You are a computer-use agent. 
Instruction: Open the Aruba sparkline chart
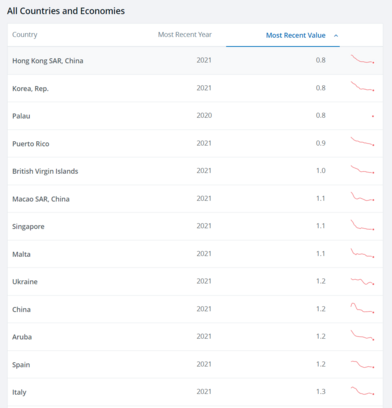click(362, 335)
